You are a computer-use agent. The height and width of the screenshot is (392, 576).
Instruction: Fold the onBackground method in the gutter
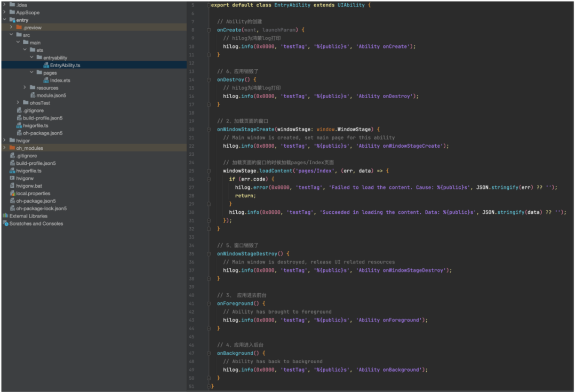tap(209, 353)
